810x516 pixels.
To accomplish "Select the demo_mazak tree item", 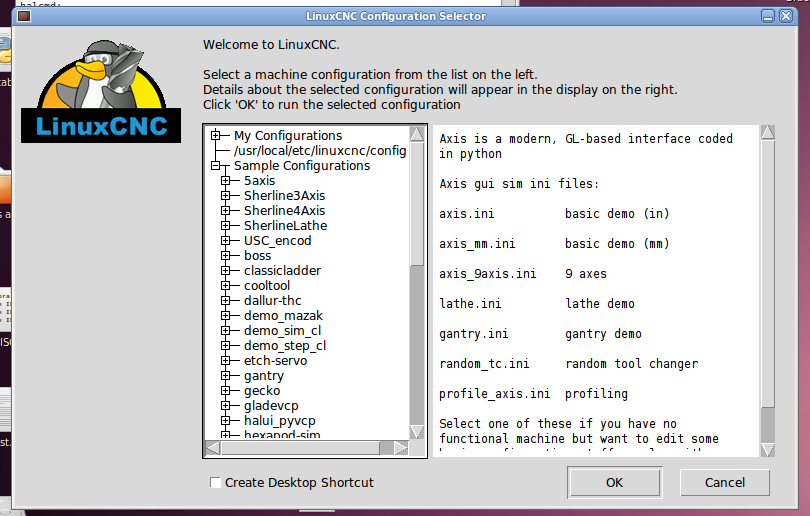I will 283,316.
